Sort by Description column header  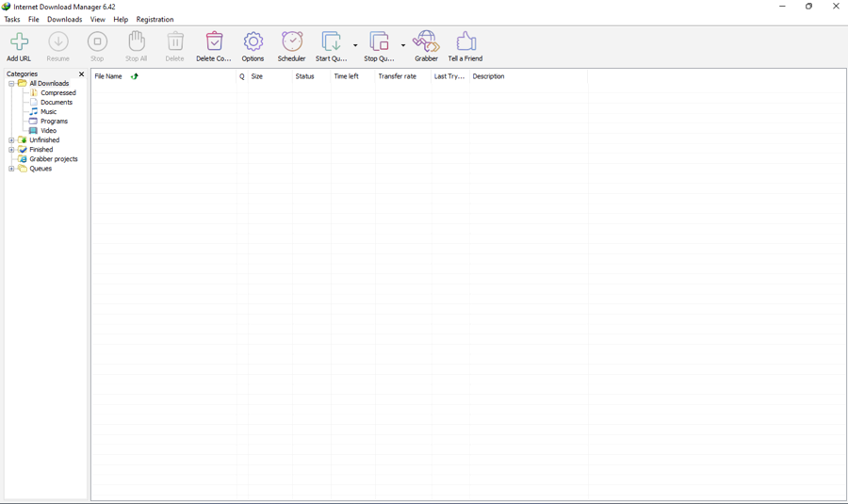[x=529, y=76]
